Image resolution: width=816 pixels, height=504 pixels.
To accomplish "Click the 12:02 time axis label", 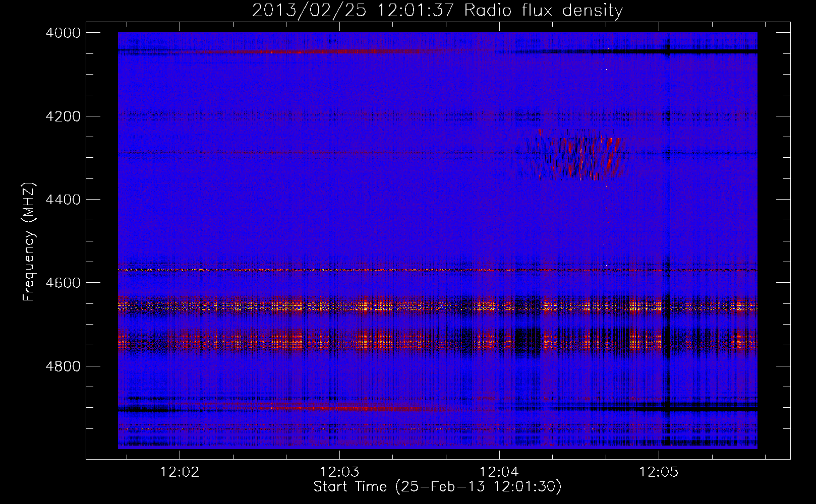I will [x=180, y=472].
